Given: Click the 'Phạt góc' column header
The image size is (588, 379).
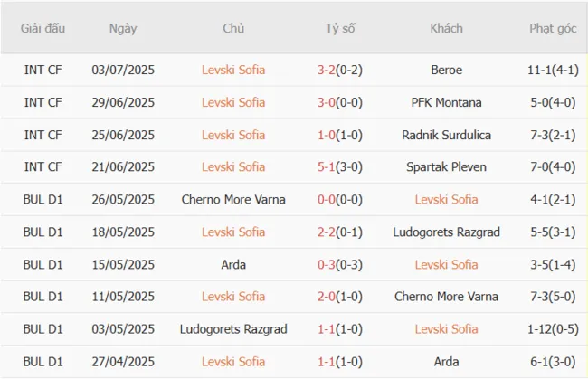Looking at the screenshot, I should [553, 28].
